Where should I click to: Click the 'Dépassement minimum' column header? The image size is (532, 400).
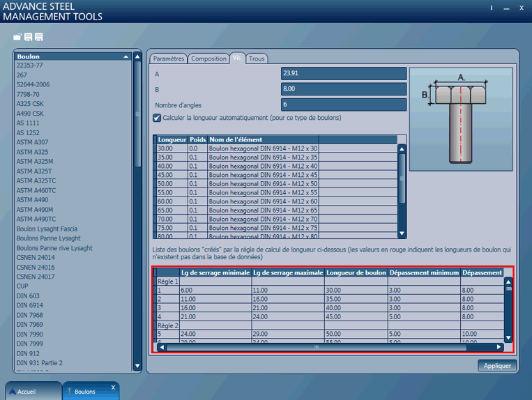click(424, 273)
